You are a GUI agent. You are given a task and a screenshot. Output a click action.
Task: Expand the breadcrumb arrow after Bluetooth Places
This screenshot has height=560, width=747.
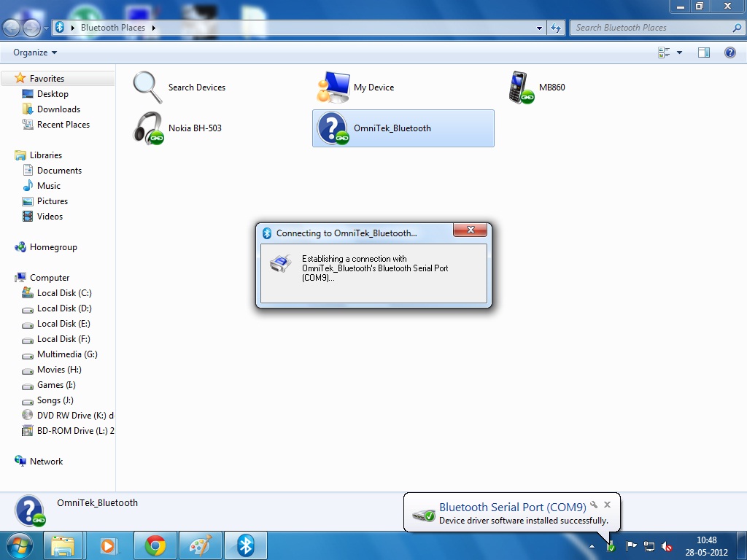click(154, 28)
